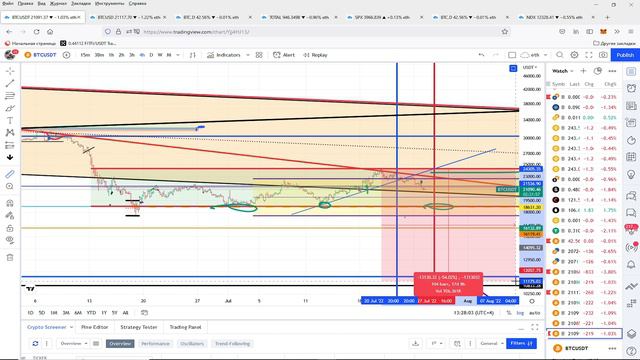Select the ruler measure tool

10,174
